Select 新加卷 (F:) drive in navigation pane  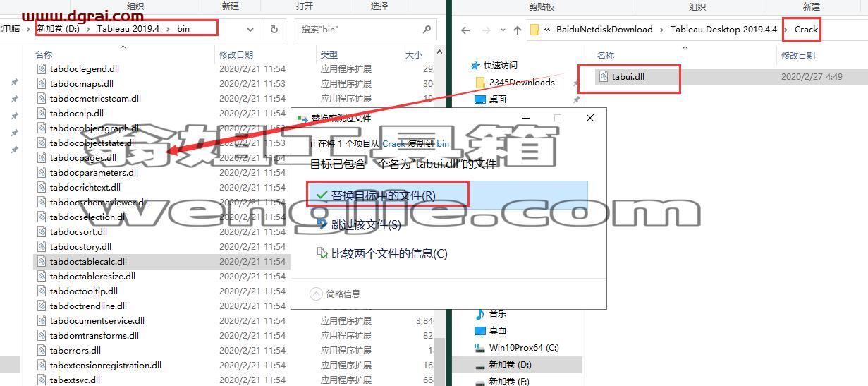(511, 381)
